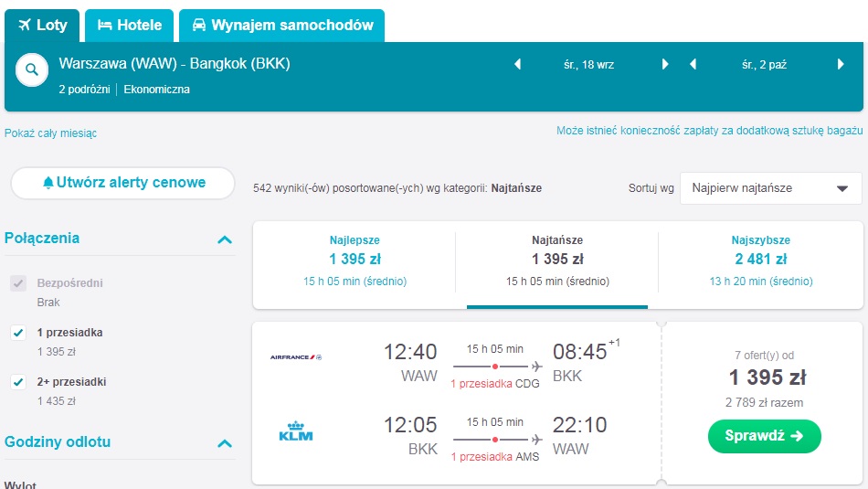This screenshot has height=489, width=868.
Task: Click the Połączenia section heading
Action: (42, 239)
